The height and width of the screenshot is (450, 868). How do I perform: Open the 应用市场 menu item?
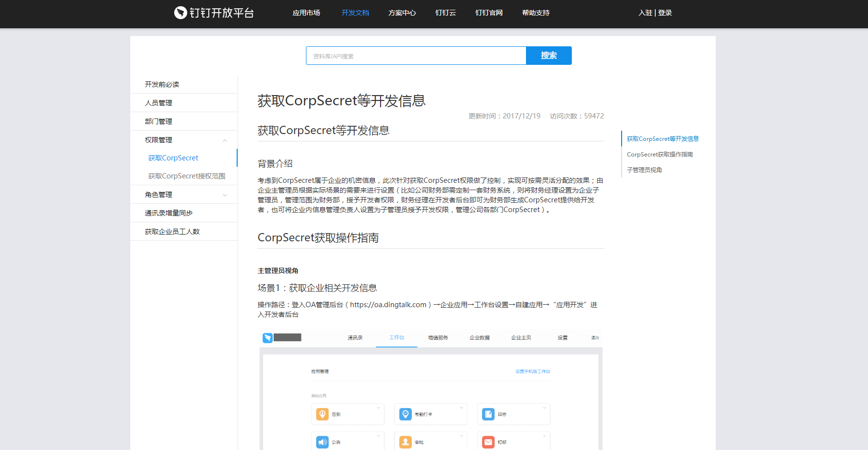[306, 13]
